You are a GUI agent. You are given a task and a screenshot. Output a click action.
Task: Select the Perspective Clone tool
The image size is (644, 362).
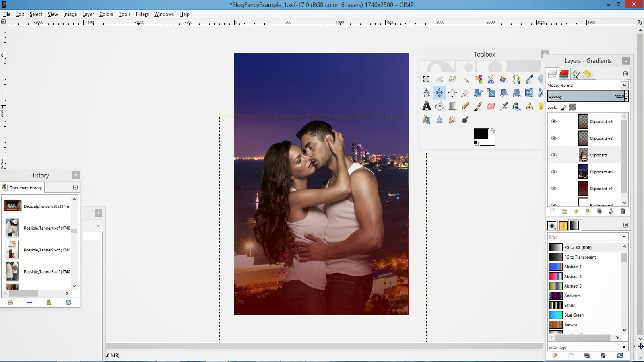click(x=427, y=119)
